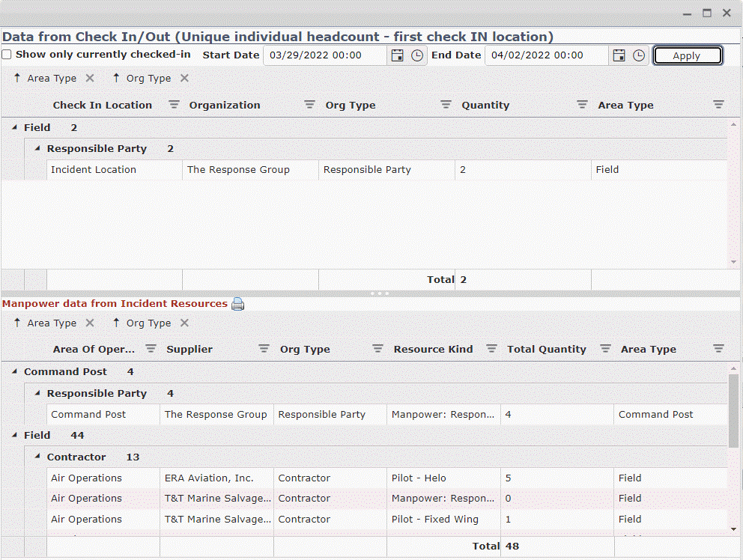Open the filter for the Check In Location column
The image size is (743, 560).
[173, 105]
